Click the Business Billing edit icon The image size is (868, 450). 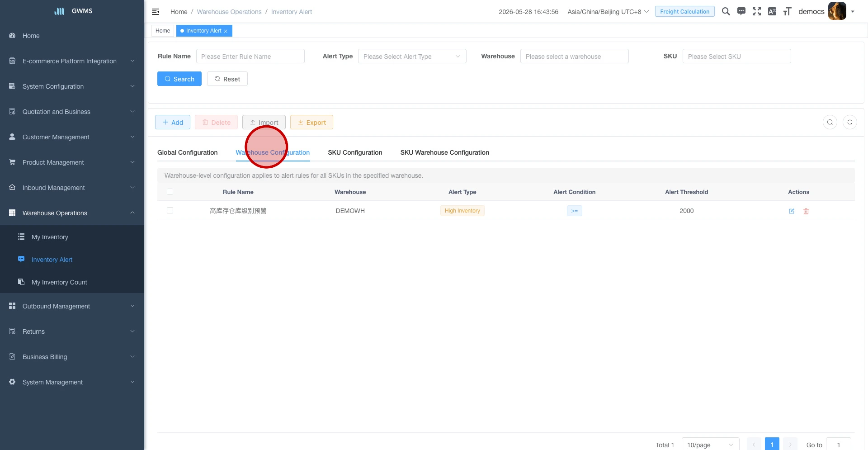pyautogui.click(x=12, y=356)
